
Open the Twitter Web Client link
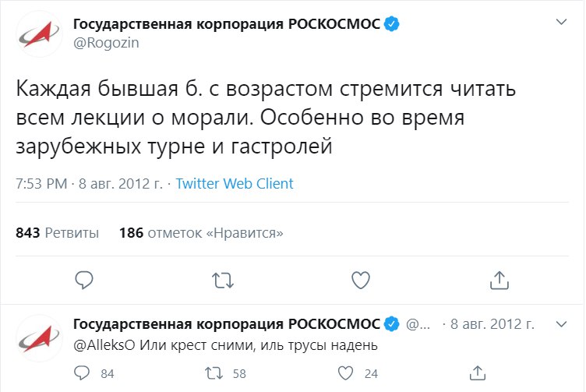coord(235,183)
